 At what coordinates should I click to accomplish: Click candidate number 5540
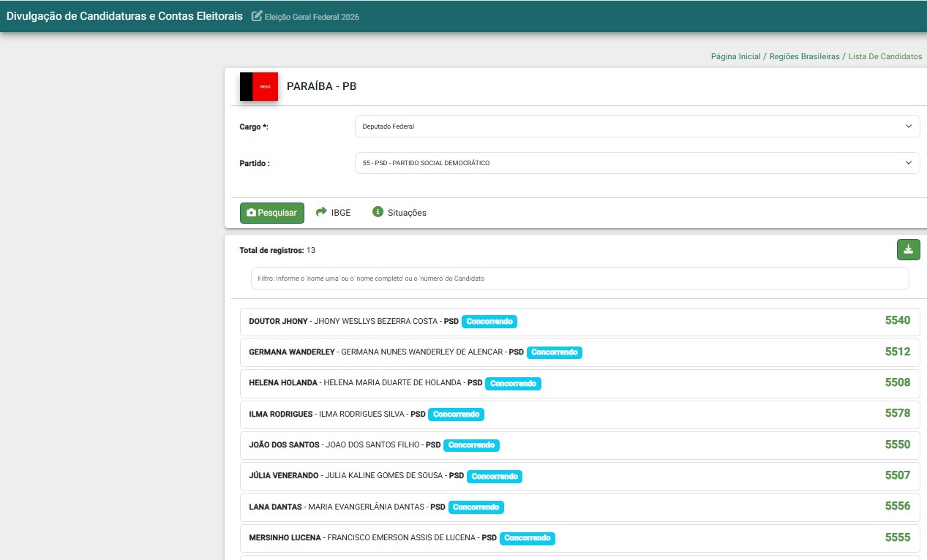pos(898,320)
